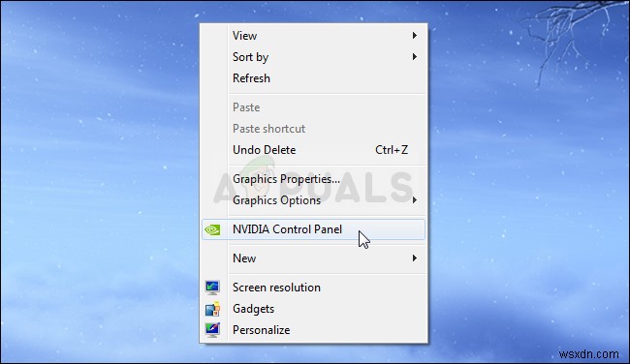Click the green NVIDIA logo icon
This screenshot has height=364, width=630.
tap(212, 230)
